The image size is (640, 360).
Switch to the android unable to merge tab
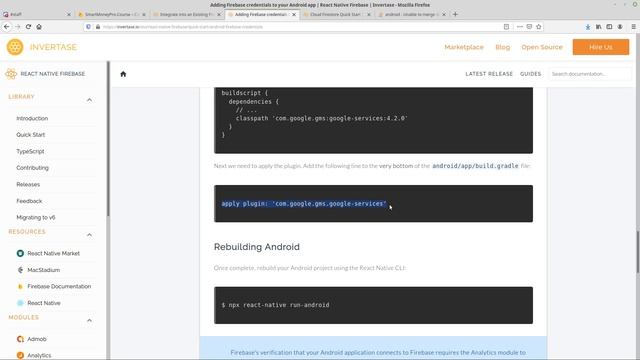click(x=411, y=14)
